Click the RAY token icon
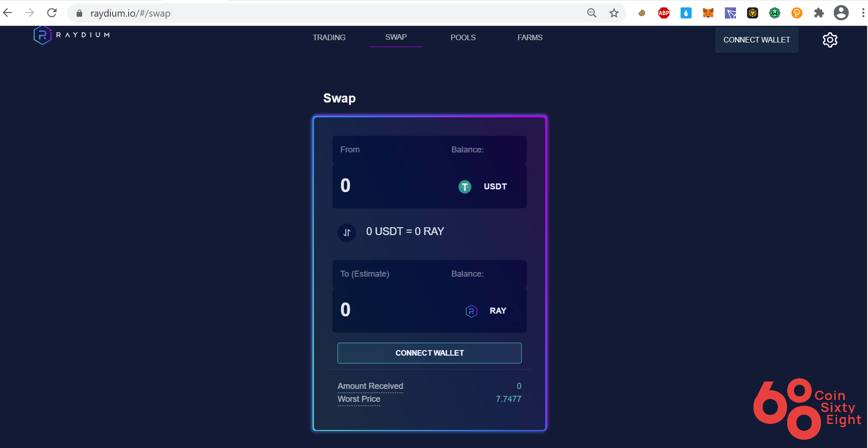This screenshot has height=448, width=868. [x=471, y=311]
